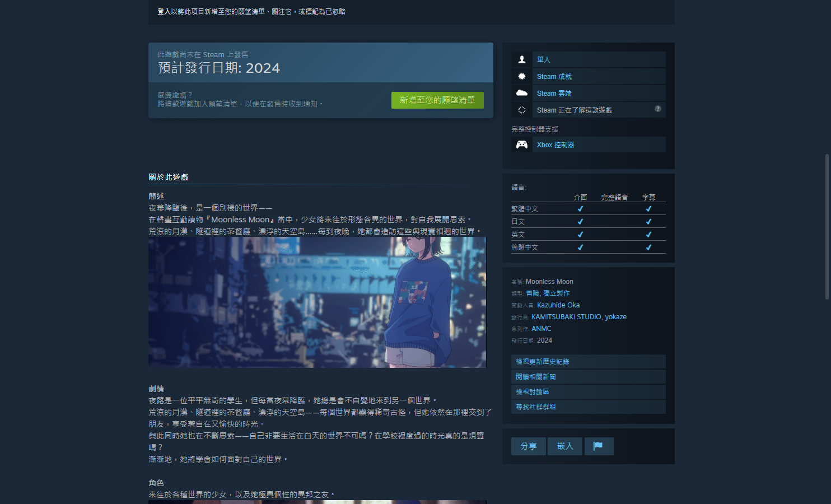
Task: Click the question mark help icon
Action: tap(658, 109)
